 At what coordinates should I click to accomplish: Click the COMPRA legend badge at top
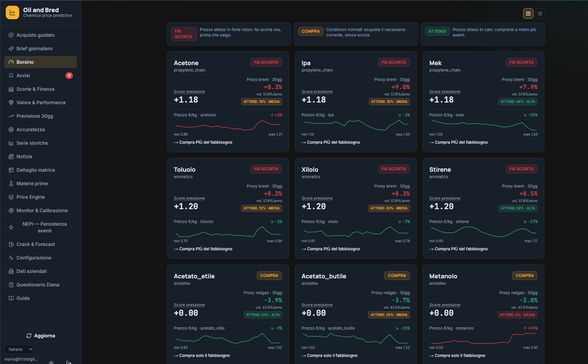pos(311,31)
